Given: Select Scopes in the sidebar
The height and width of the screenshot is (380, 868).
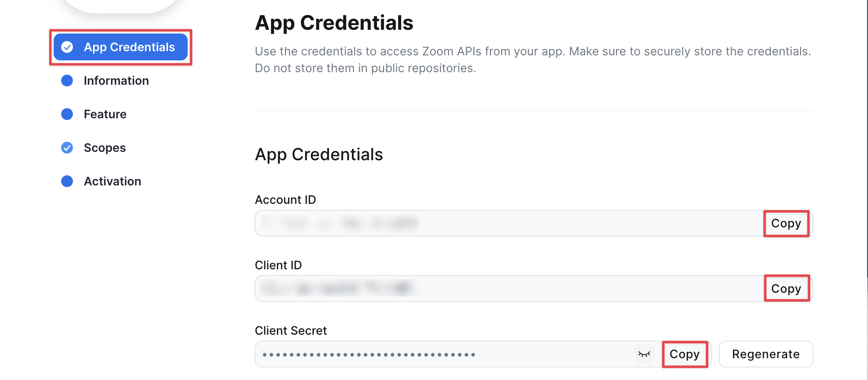Looking at the screenshot, I should tap(105, 148).
